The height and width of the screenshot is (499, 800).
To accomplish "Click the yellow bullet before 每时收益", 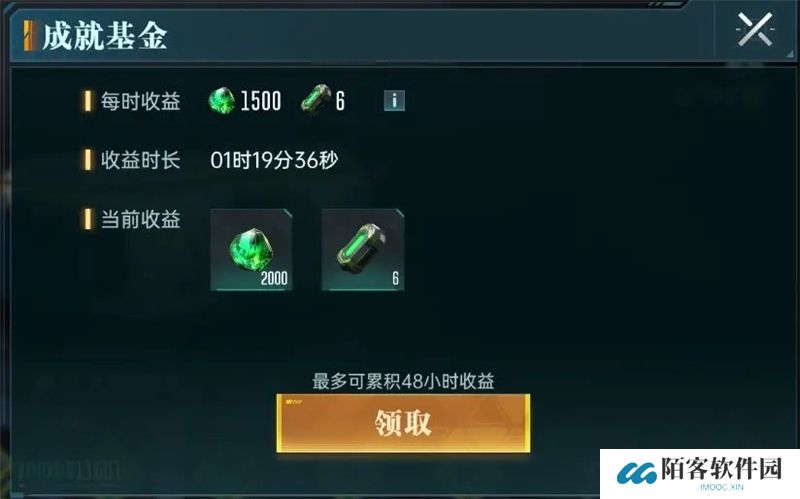I will [88, 101].
